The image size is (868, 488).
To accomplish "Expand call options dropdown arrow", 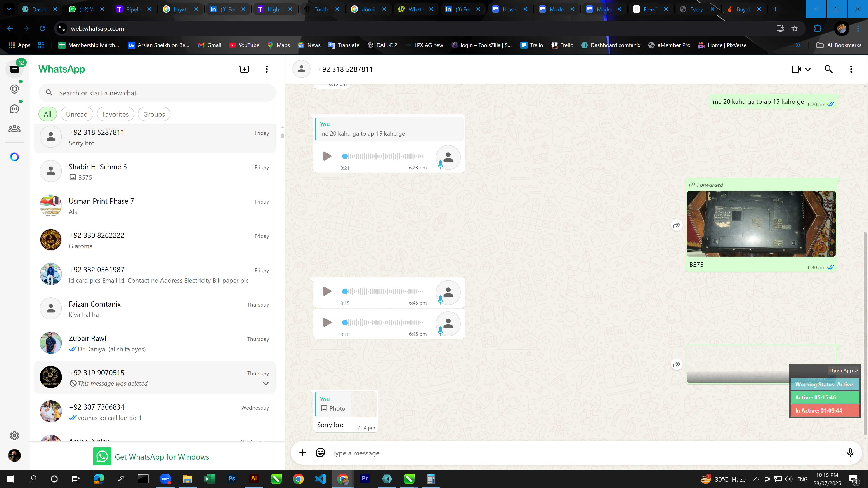I will click(808, 69).
